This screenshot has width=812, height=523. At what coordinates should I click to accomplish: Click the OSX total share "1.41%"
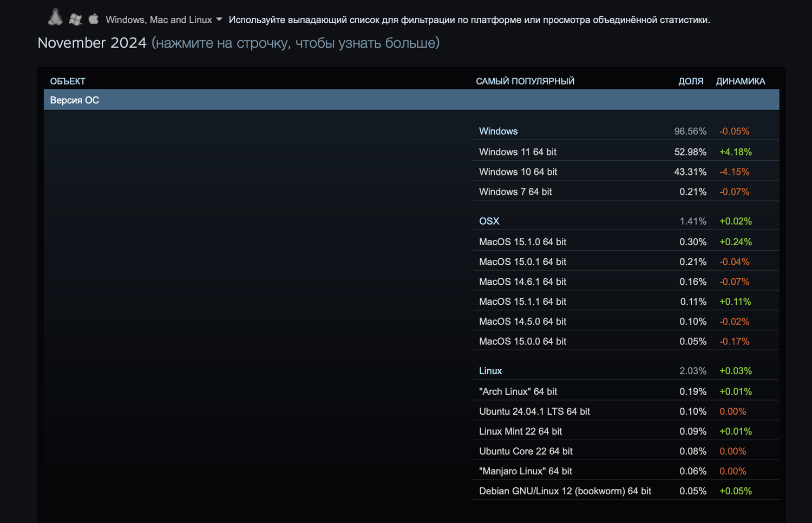tap(693, 221)
